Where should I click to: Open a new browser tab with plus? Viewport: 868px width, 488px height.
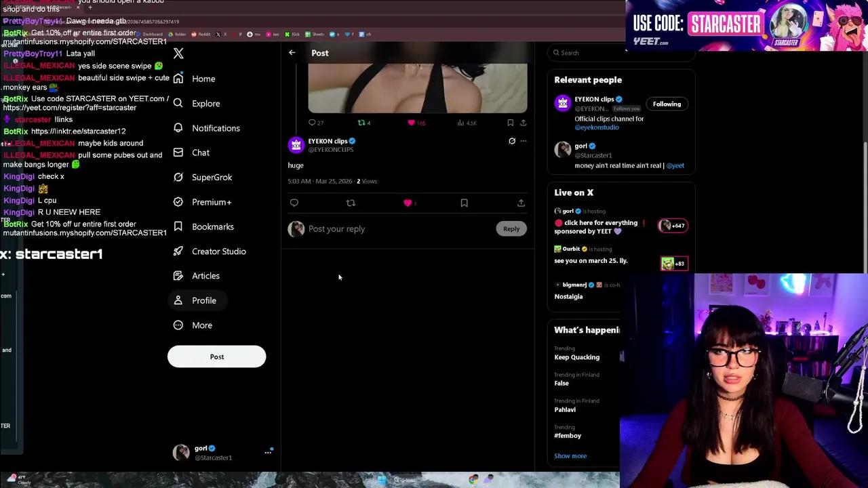pyautogui.click(x=90, y=7)
